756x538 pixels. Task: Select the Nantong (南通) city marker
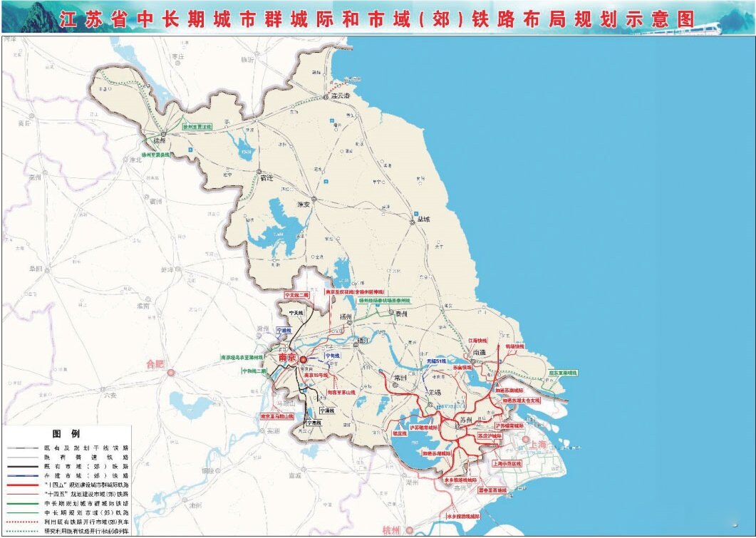coord(473,361)
